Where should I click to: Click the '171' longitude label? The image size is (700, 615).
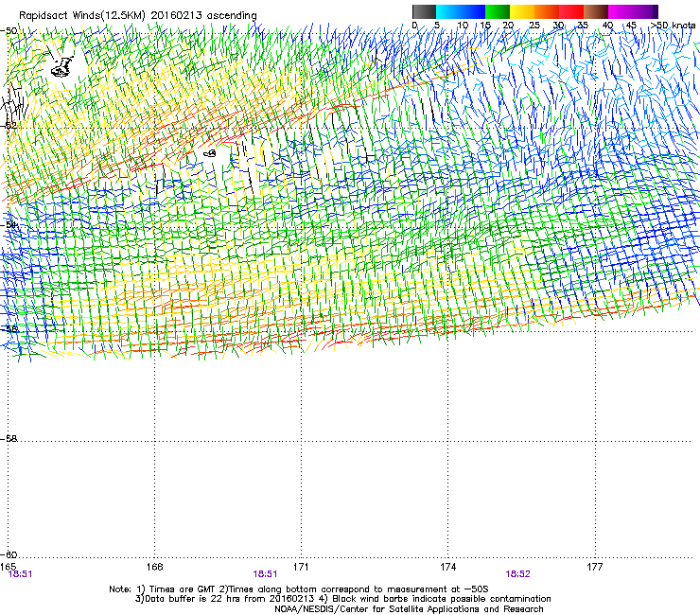[301, 567]
